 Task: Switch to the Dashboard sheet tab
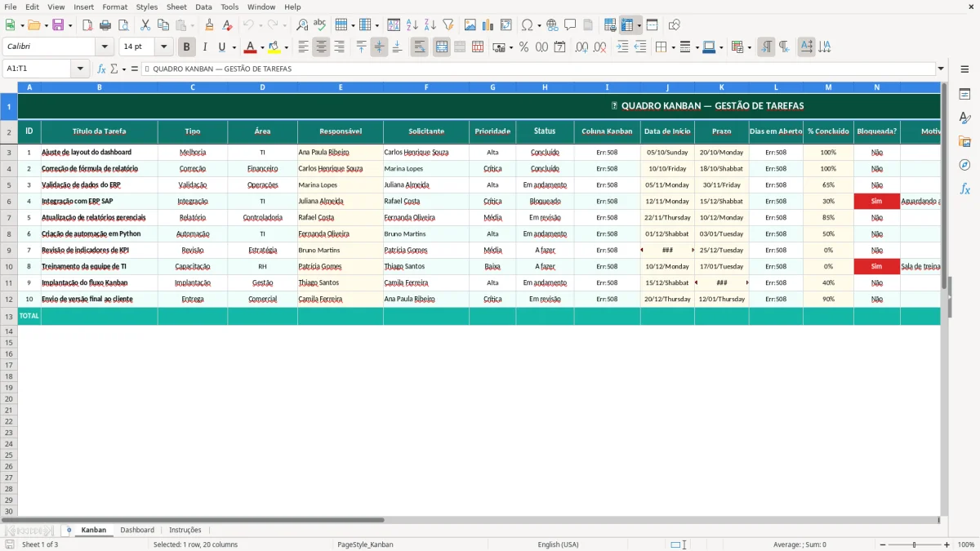pyautogui.click(x=137, y=530)
